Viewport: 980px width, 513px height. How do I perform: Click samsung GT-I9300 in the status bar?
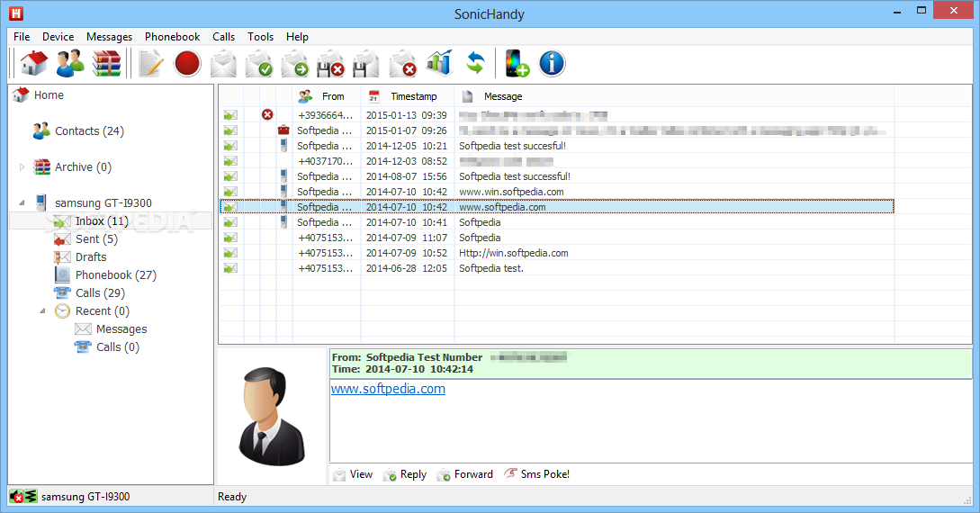pos(85,497)
